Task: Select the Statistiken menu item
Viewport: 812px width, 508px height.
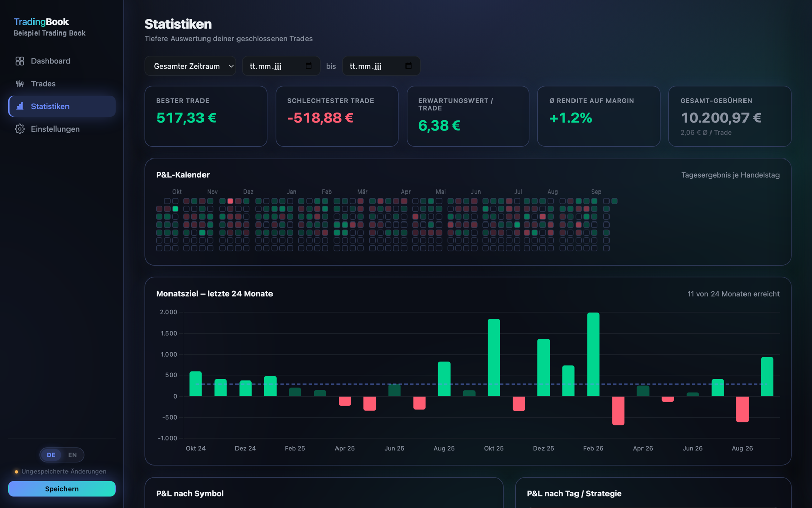Action: pyautogui.click(x=62, y=106)
